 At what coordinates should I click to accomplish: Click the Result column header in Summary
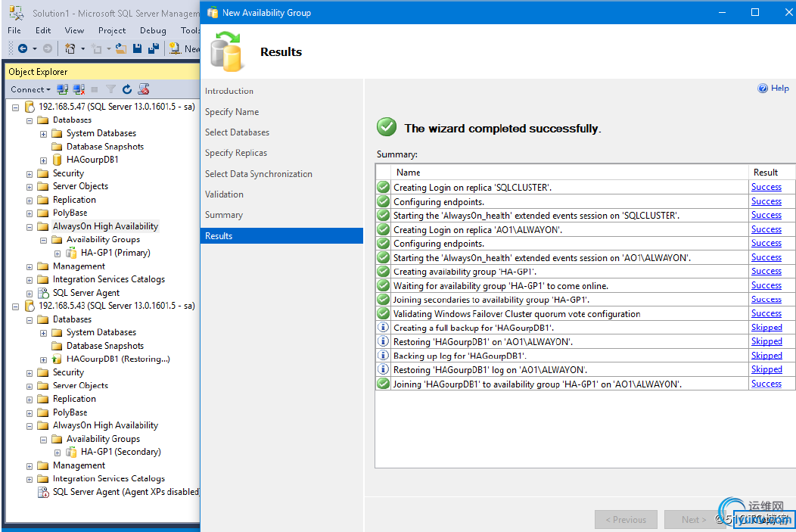[771, 172]
